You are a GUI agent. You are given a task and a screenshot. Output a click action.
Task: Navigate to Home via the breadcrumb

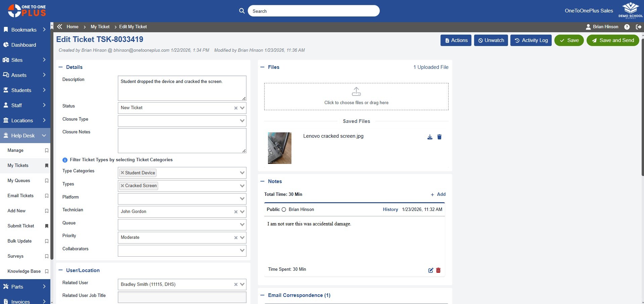[73, 27]
